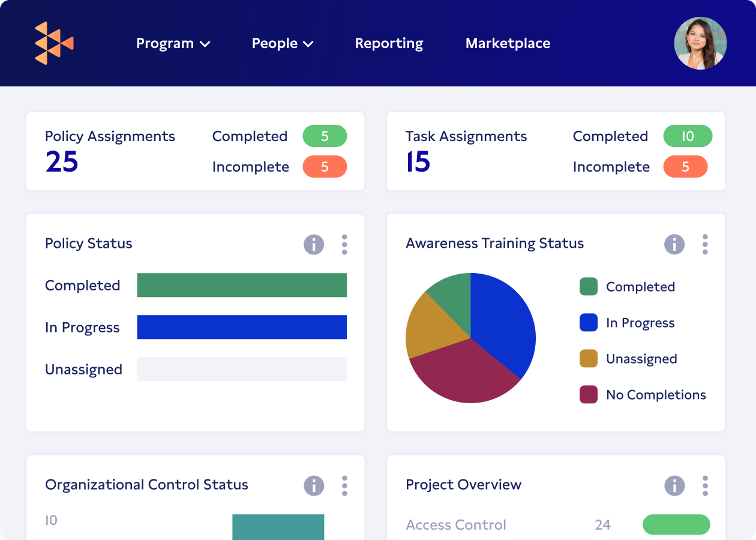This screenshot has width=756, height=540.
Task: Click the Project Overview info icon
Action: [x=674, y=485]
